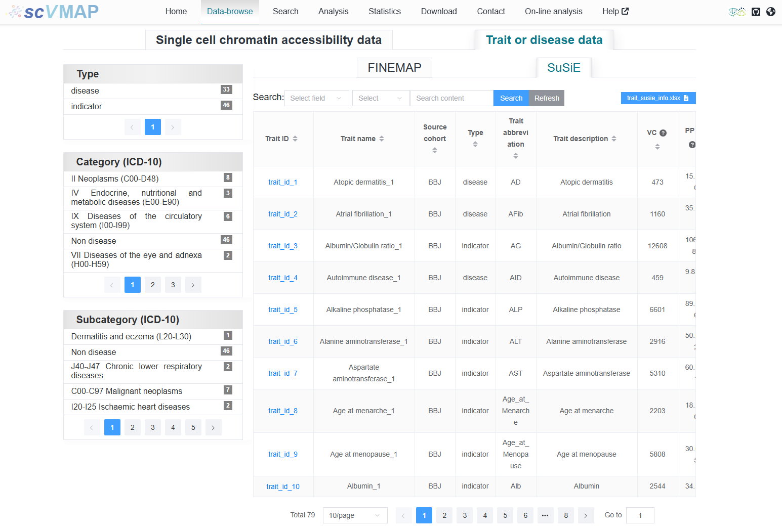
Task: Next page arrow in Subcategory list
Action: pos(214,427)
